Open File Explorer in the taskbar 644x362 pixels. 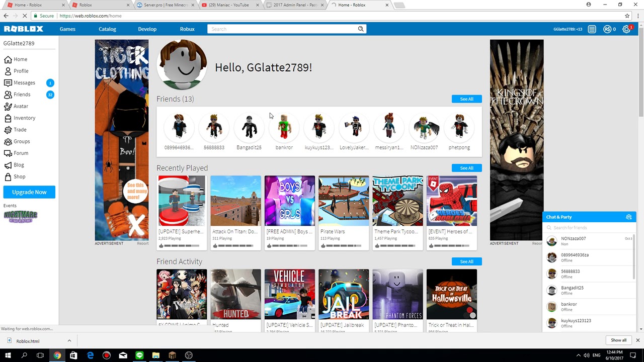(156, 355)
